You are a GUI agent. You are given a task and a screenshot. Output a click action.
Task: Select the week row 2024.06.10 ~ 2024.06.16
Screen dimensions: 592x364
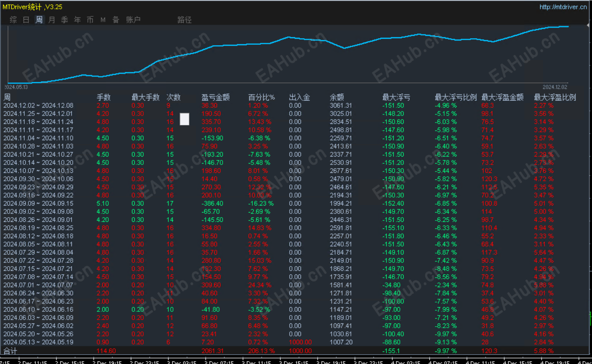tap(296, 309)
